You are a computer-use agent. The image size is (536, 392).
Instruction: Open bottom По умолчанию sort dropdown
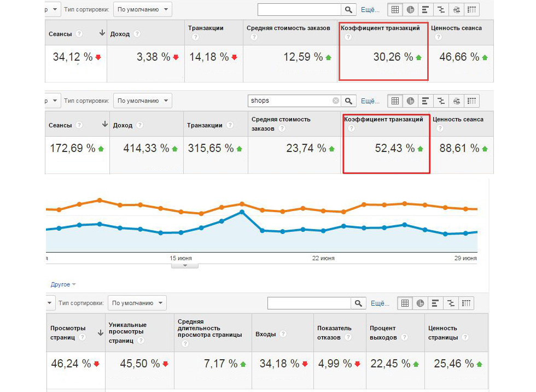click(x=137, y=303)
